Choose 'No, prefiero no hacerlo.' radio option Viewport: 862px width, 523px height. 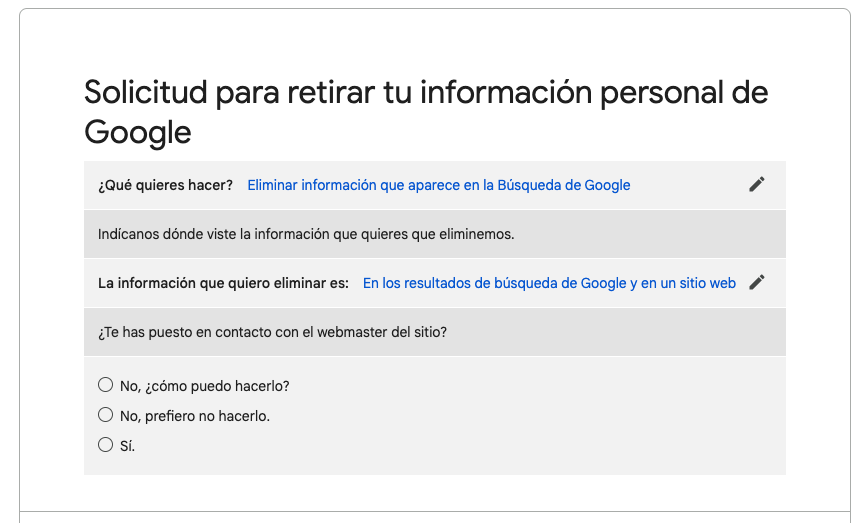click(x=106, y=415)
